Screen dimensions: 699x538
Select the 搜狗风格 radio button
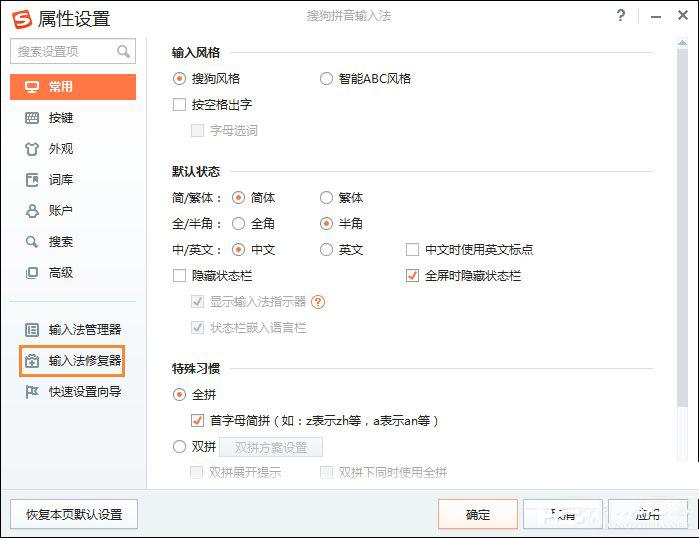tap(179, 79)
